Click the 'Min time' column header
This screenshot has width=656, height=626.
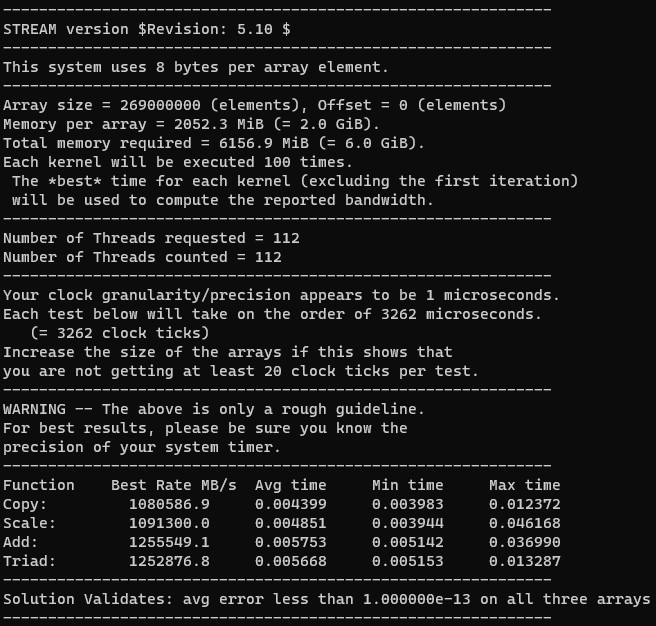click(407, 485)
